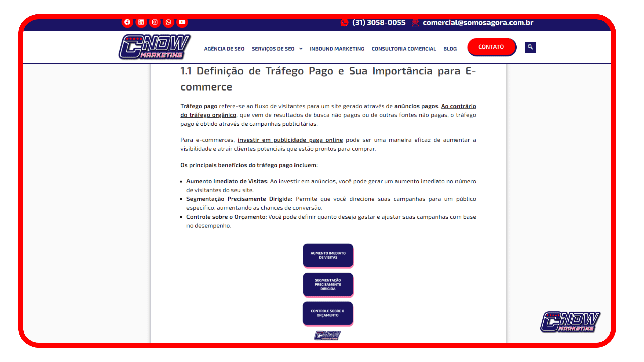Image resolution: width=644 pixels, height=362 pixels.
Task: Click the LinkedIn icon in header
Action: pos(141,22)
